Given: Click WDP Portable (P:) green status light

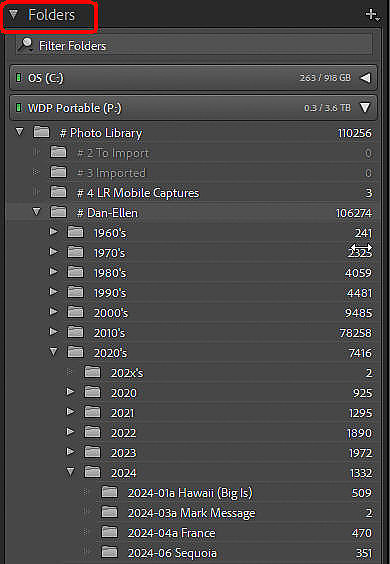Looking at the screenshot, I should tap(19, 108).
